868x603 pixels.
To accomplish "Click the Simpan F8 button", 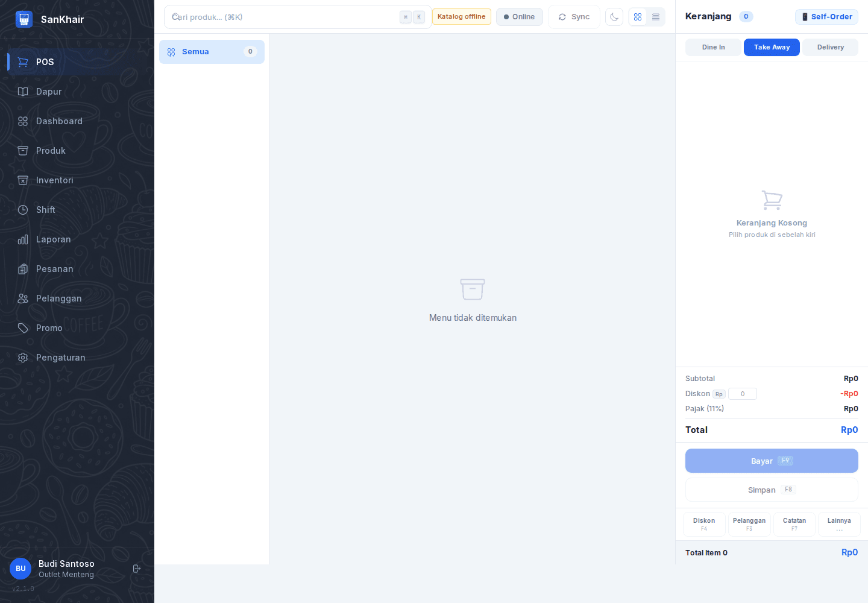I will 772,490.
